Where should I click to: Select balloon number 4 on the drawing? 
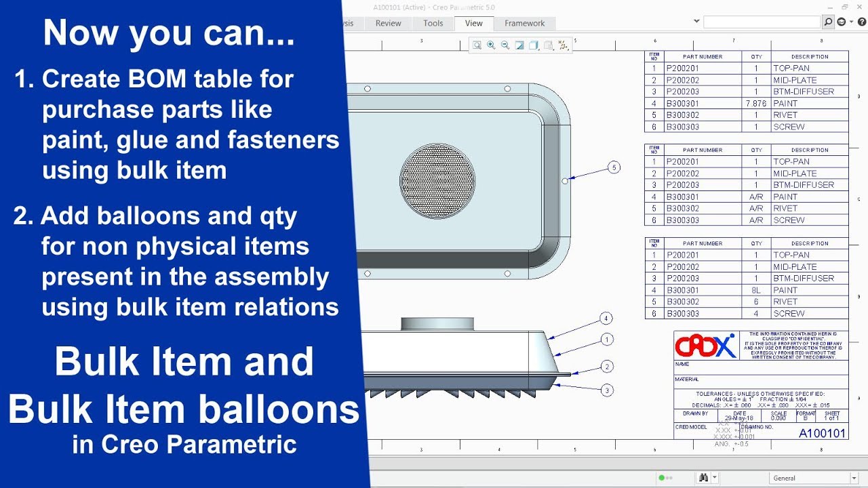(x=606, y=318)
